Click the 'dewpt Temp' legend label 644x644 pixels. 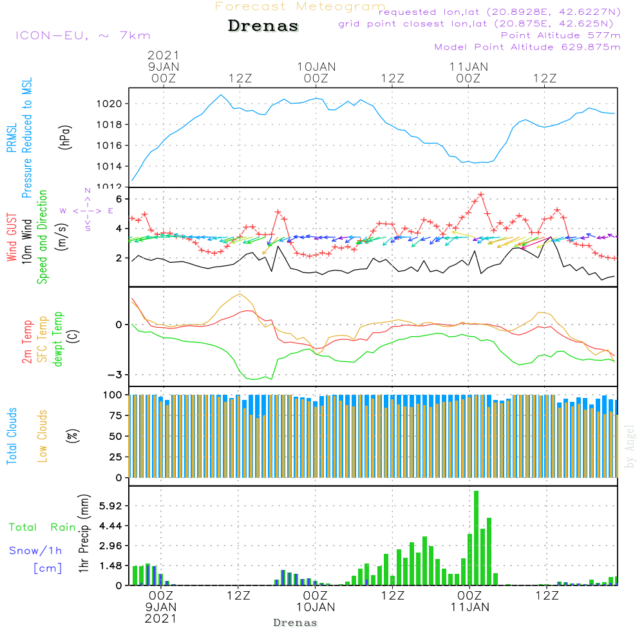point(58,339)
